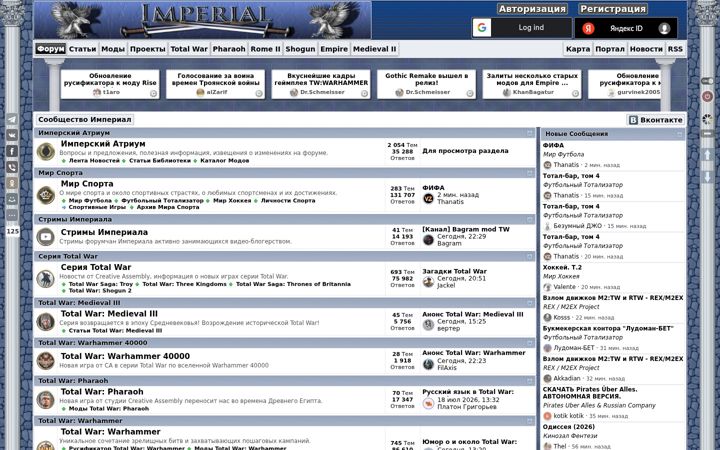Flip the toggle switch in right rail
The image size is (720, 450).
pos(707,81)
